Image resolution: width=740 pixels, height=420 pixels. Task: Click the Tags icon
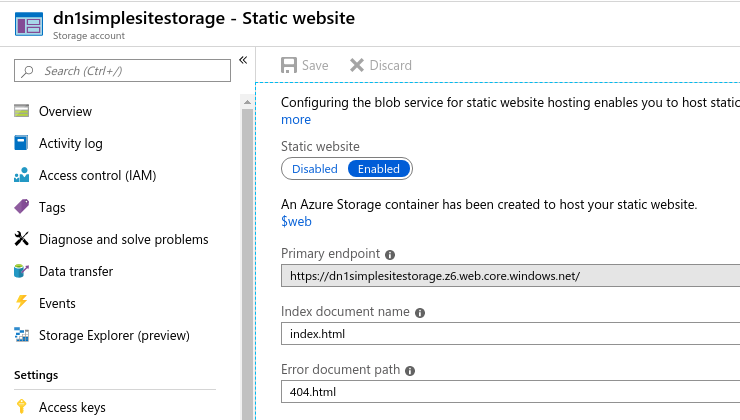coord(22,207)
